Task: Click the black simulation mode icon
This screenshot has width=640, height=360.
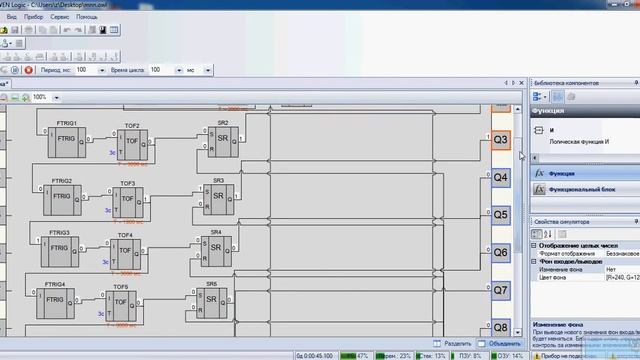Action: [103, 30]
